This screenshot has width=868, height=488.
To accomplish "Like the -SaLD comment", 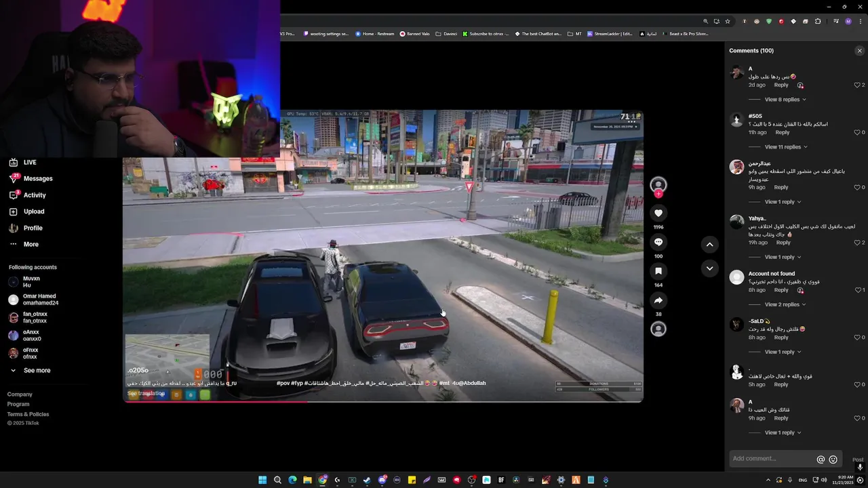I will click(857, 338).
